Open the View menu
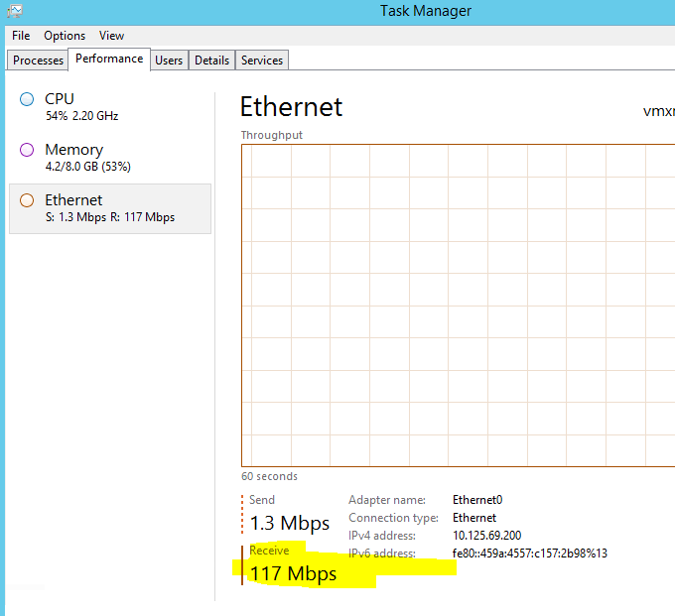 (x=111, y=36)
